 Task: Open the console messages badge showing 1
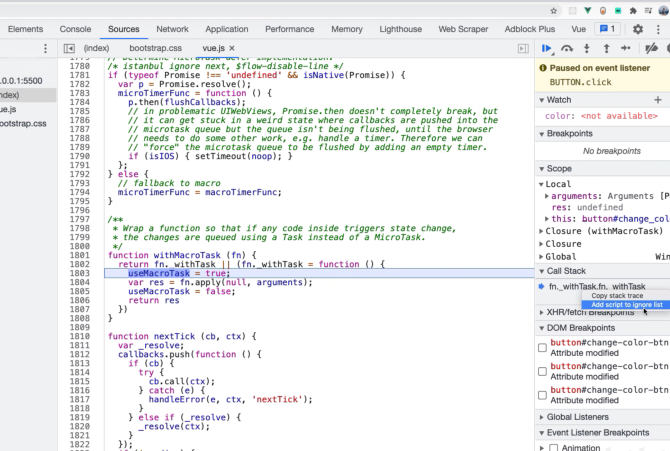pos(607,29)
